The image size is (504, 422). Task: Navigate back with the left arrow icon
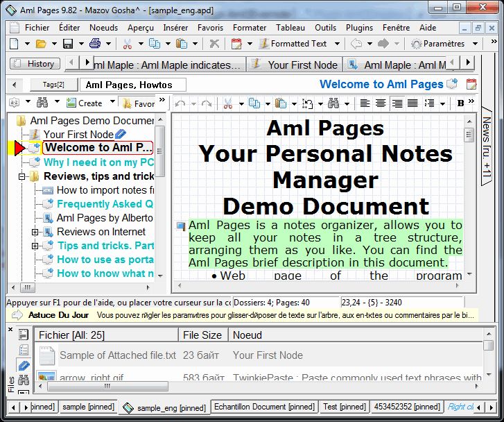(356, 44)
